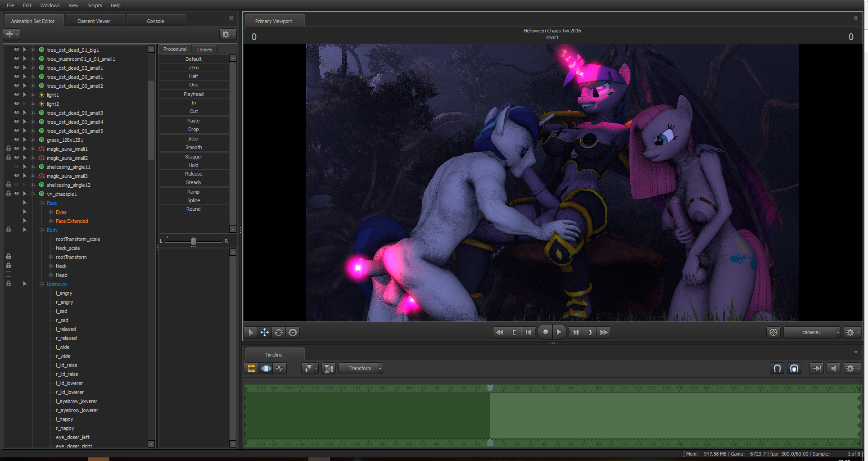This screenshot has height=461, width=868.
Task: Select the rotate manipulator tool
Action: tap(279, 332)
